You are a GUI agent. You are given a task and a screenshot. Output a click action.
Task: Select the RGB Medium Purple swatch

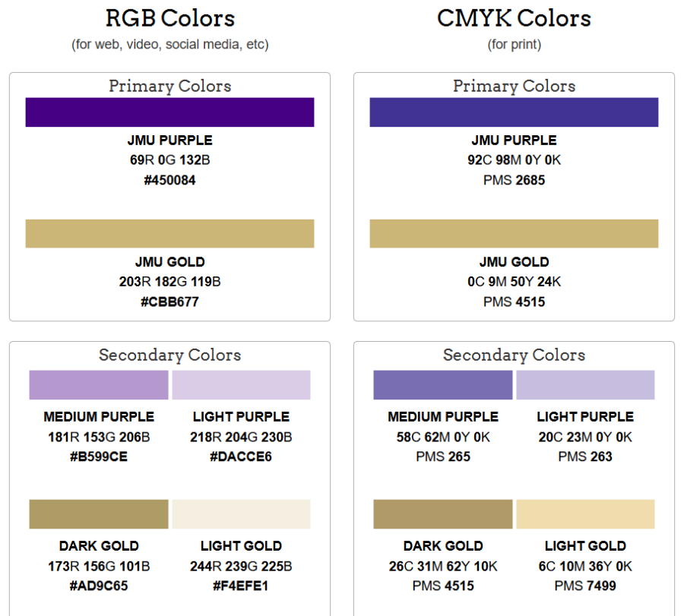click(x=99, y=385)
